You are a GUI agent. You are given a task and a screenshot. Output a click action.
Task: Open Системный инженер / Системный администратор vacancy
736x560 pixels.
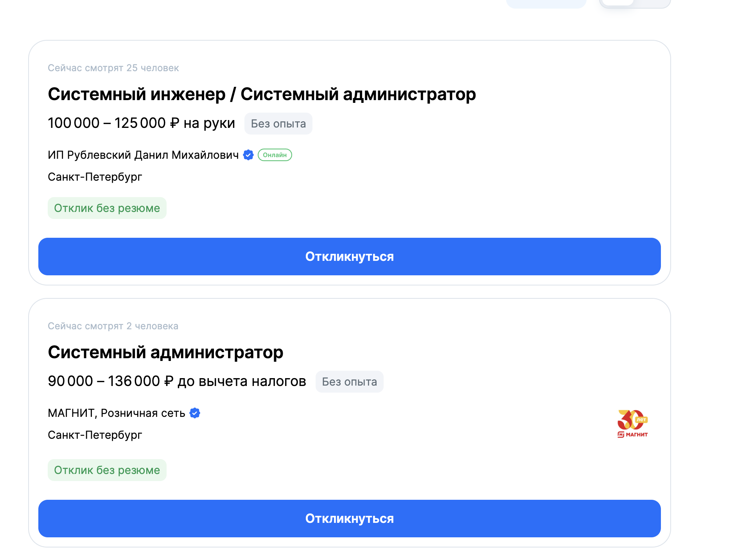262,94
